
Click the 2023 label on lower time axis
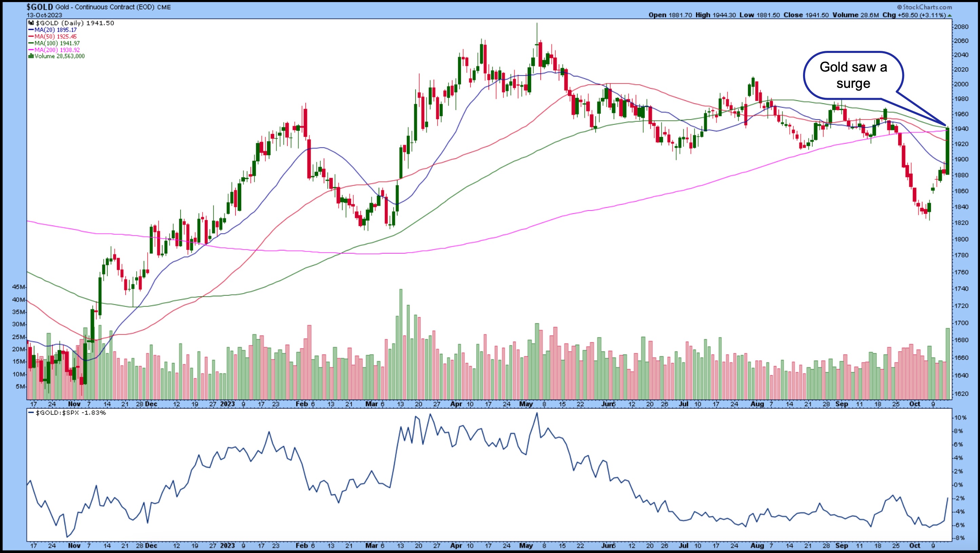pos(228,546)
